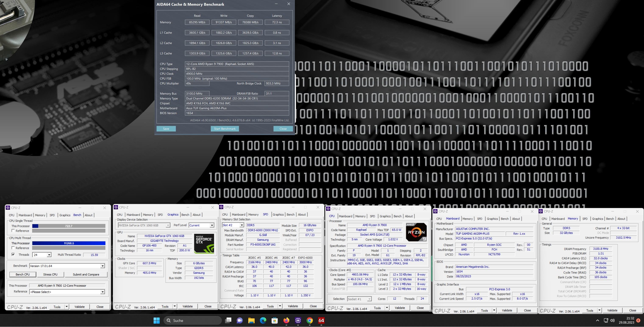Click Tools button in the Mainboard window
Screen dimensions: 644x327
(x=484, y=310)
